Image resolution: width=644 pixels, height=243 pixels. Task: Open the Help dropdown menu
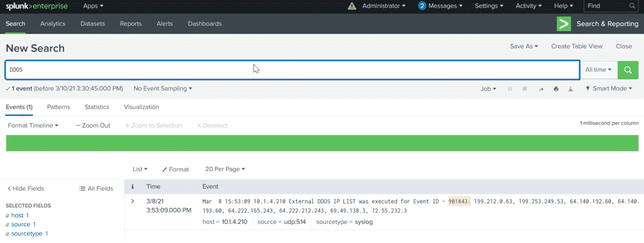(563, 6)
